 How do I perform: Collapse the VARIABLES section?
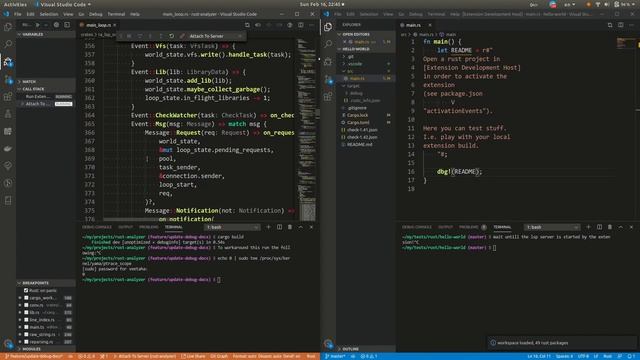point(46,34)
